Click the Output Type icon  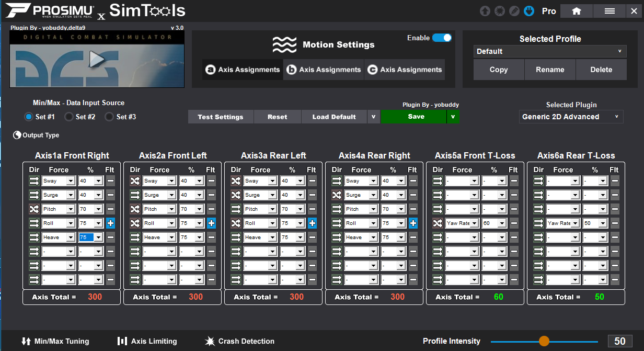click(x=17, y=135)
